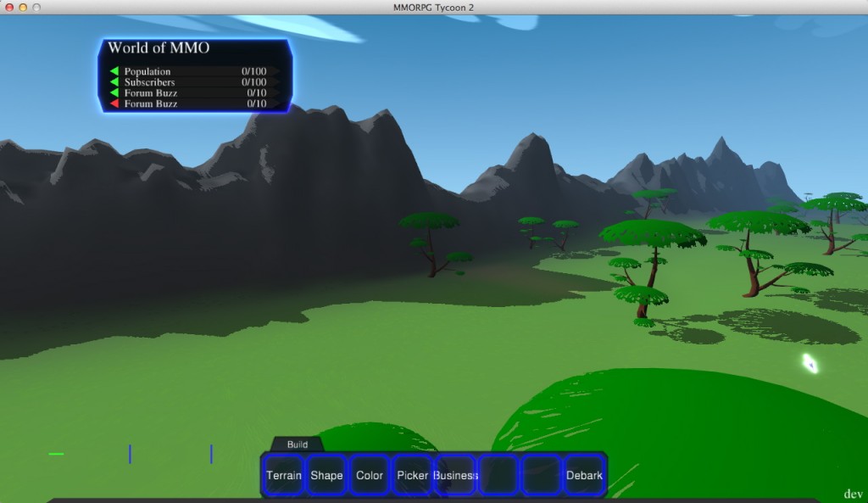Click the green arrow beside Subscribers
Viewport: 868px width, 503px height.
click(114, 82)
